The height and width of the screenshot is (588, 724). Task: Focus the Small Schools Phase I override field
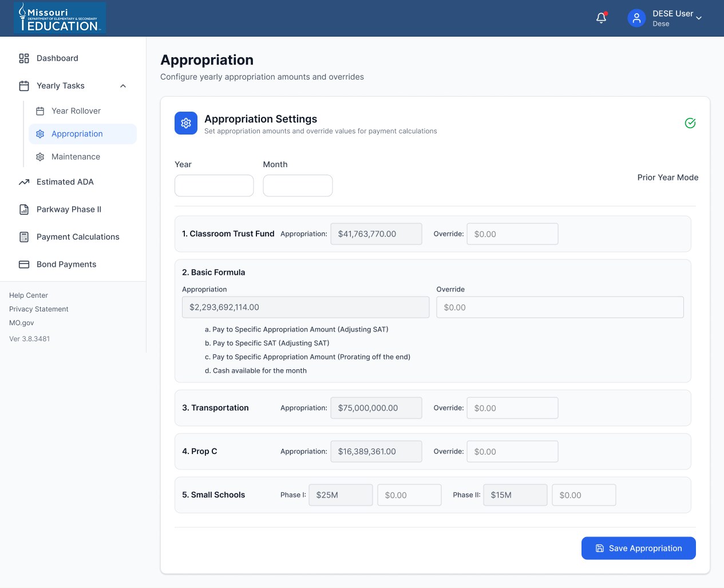click(x=410, y=495)
